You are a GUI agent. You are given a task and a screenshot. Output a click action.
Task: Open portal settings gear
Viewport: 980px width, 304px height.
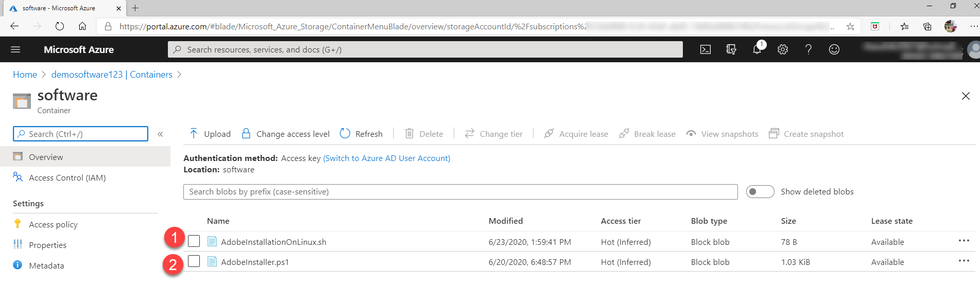coord(783,49)
